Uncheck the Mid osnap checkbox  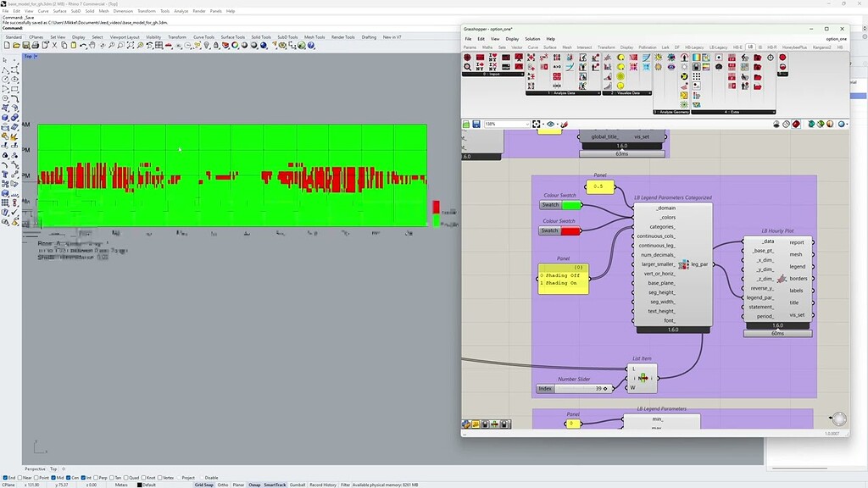(54, 478)
